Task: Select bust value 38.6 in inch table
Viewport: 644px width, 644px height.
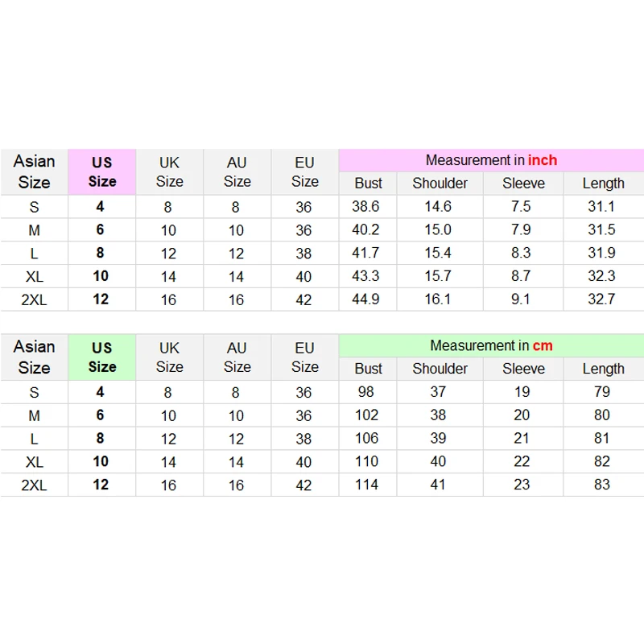Action: 365,207
